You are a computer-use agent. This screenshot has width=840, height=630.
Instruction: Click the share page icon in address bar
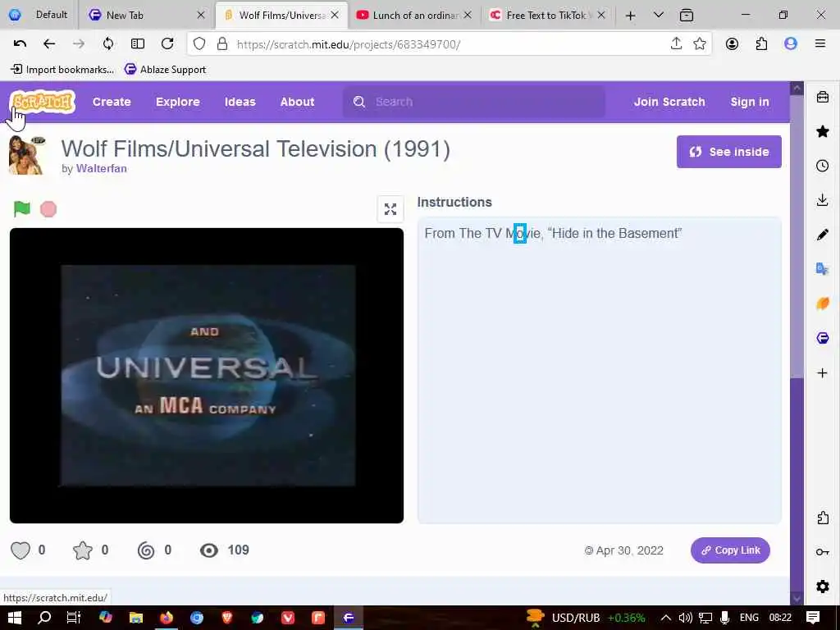click(x=676, y=44)
